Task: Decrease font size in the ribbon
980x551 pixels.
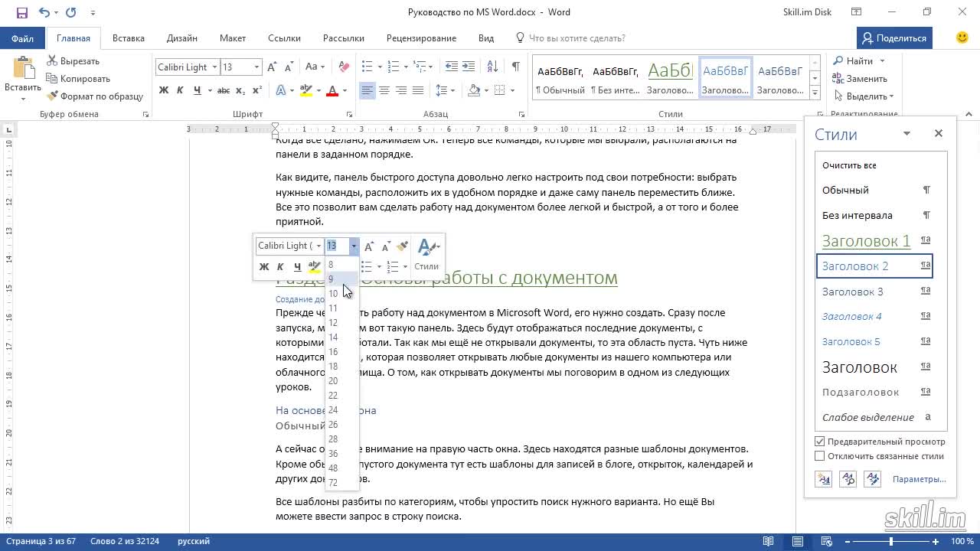Action: point(288,67)
